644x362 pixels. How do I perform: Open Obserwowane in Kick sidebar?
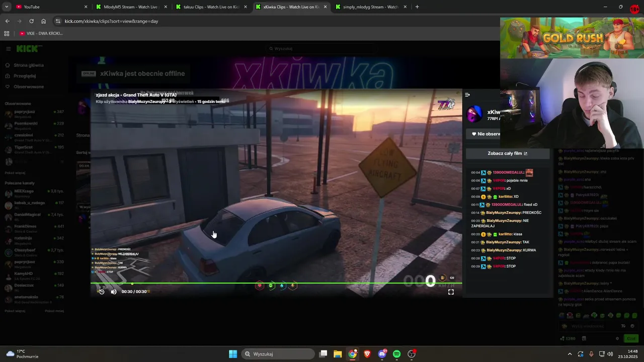click(29, 86)
